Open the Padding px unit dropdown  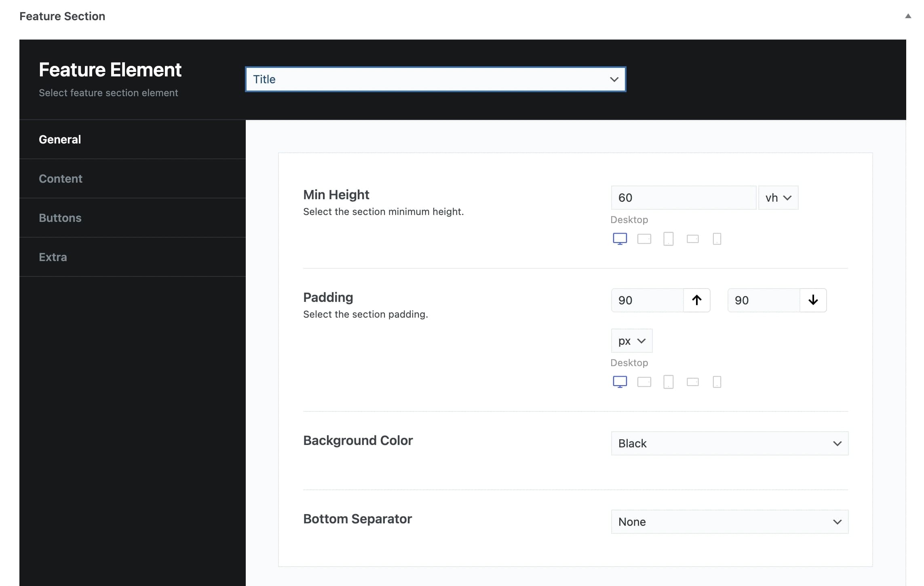point(631,341)
